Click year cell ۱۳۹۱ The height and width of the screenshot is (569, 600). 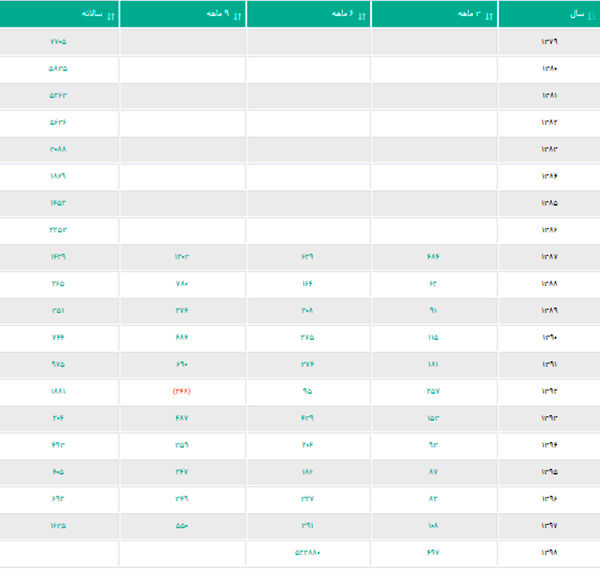click(x=549, y=364)
